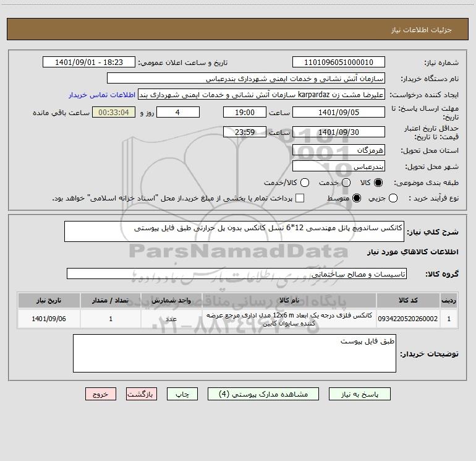Screen dimensions: 476x461
Task: Click the واحد شمارش column header
Action: point(171,300)
